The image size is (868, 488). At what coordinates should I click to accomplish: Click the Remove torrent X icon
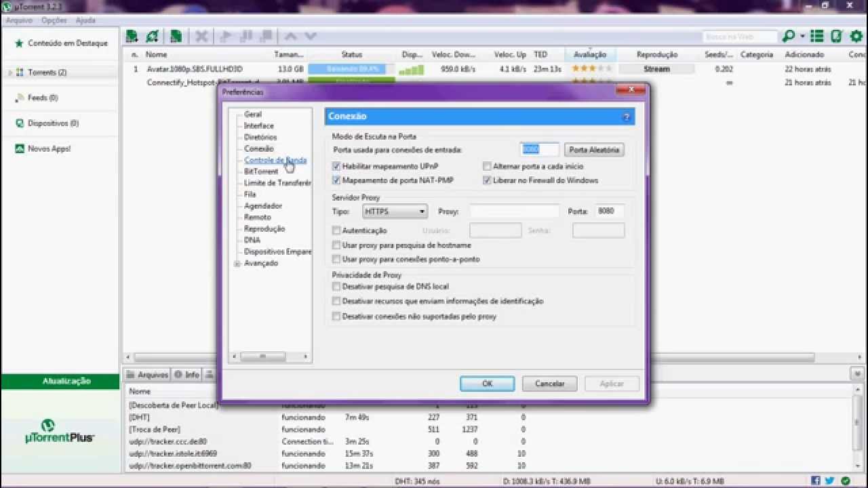(201, 37)
